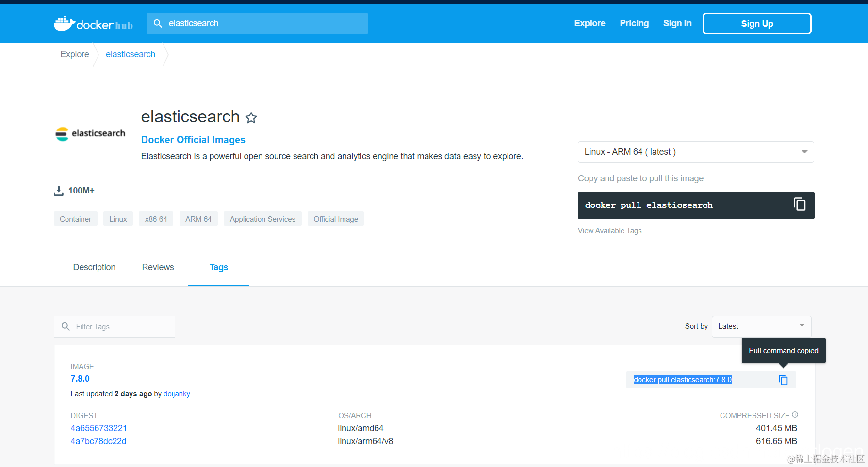The width and height of the screenshot is (868, 467).
Task: Open the Linux - ARM 64 architecture dropdown
Action: 696,152
